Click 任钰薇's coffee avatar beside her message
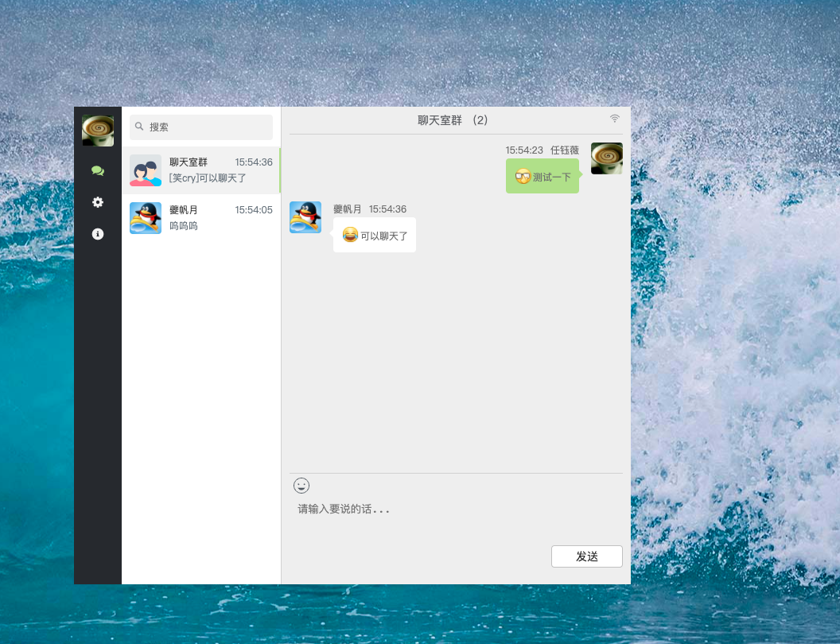Image resolution: width=840 pixels, height=644 pixels. point(606,158)
